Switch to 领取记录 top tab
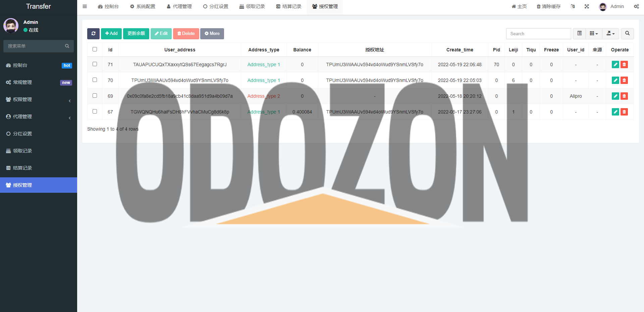 [x=252, y=6]
